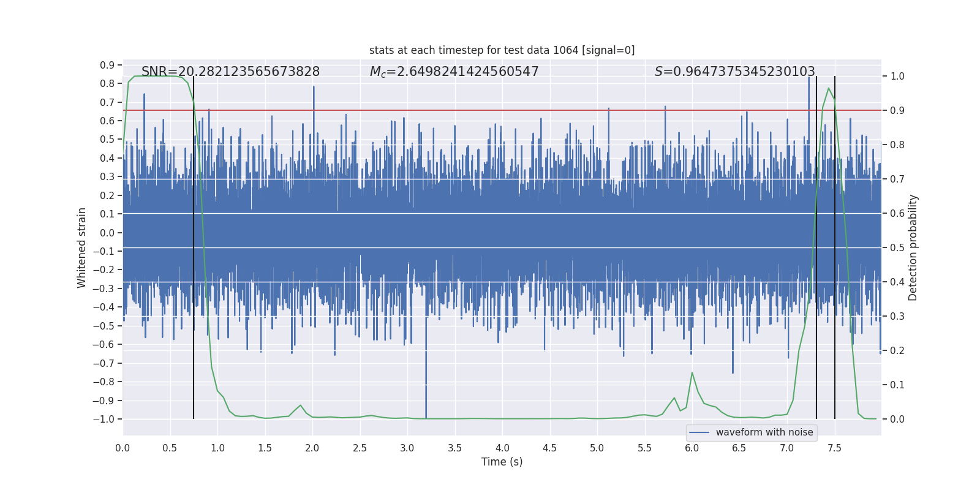The image size is (980, 490).
Task: Select the SNR value annotation text
Action: pos(230,72)
